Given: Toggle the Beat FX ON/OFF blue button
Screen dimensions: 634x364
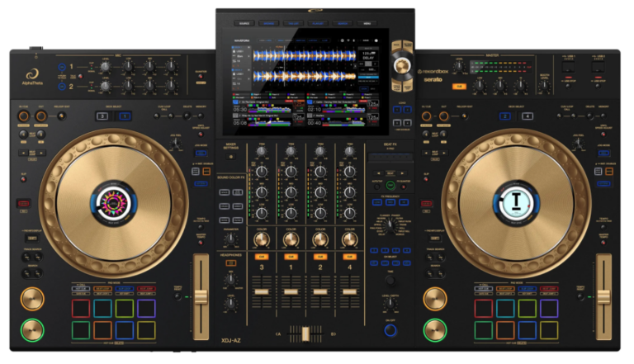Looking at the screenshot, I should tap(390, 330).
